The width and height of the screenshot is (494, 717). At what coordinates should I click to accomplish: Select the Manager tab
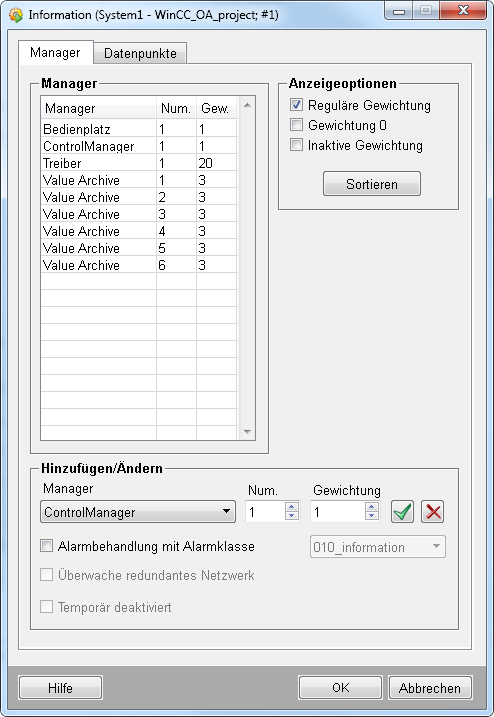click(x=55, y=53)
